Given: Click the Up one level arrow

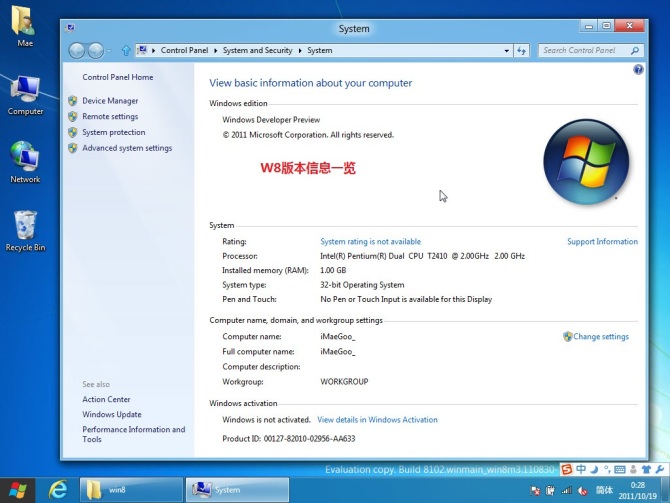Looking at the screenshot, I should click(126, 51).
